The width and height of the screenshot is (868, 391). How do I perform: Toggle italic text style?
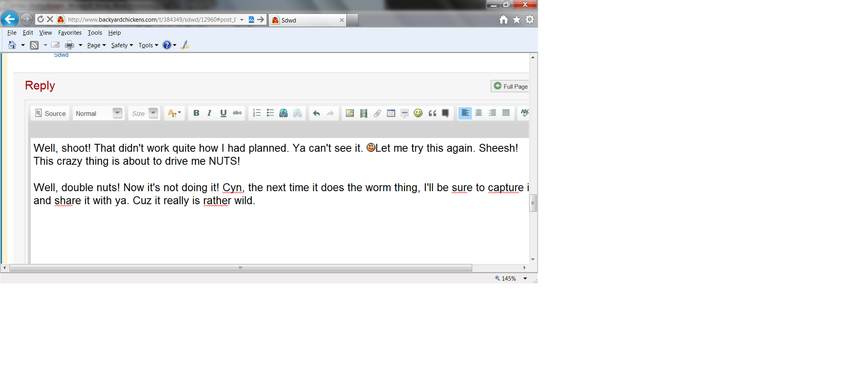[x=210, y=113]
